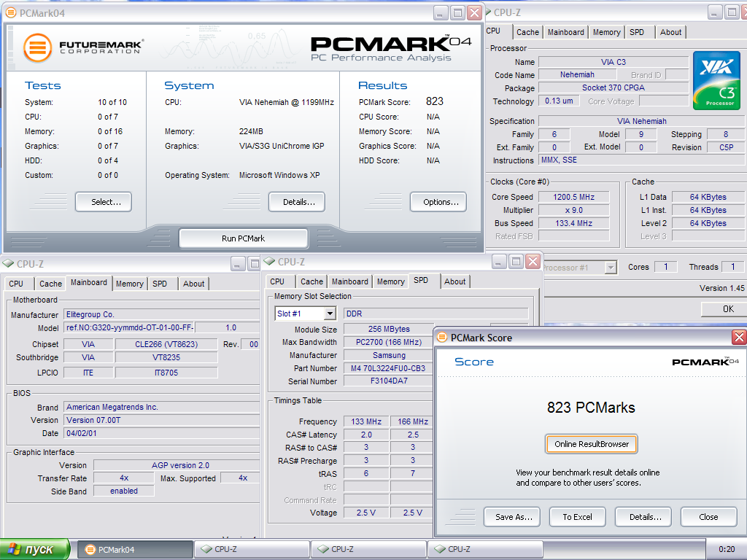
Task: Click the VIA C3 processor name field
Action: [x=614, y=62]
